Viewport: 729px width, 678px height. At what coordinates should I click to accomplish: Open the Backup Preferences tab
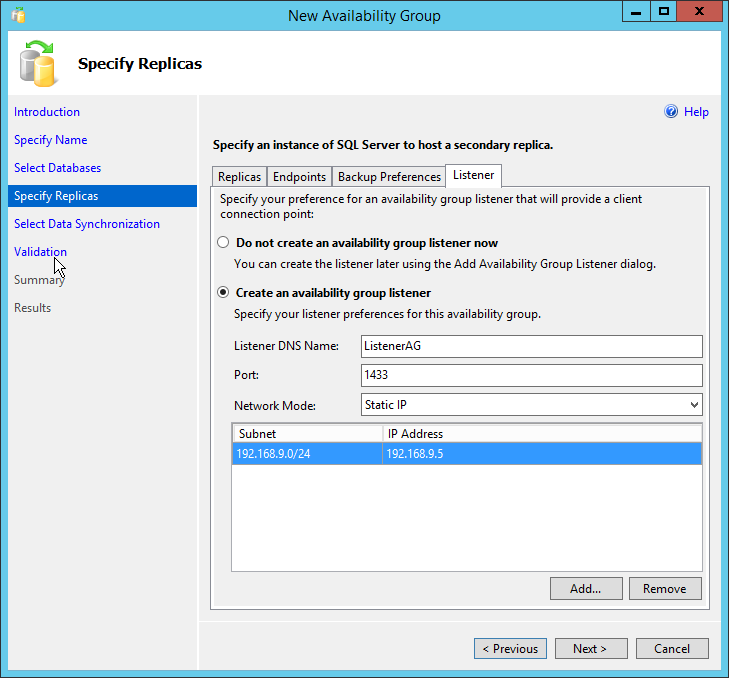[388, 177]
